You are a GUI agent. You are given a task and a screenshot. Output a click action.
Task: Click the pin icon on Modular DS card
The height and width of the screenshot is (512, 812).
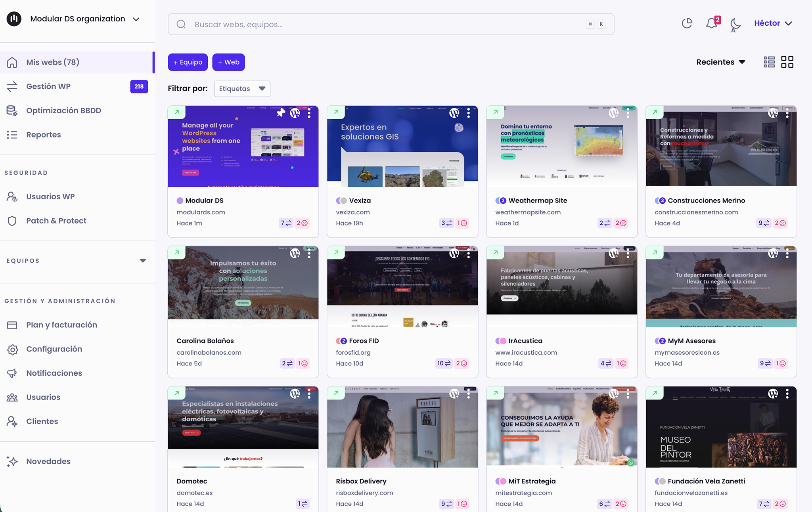tap(281, 113)
